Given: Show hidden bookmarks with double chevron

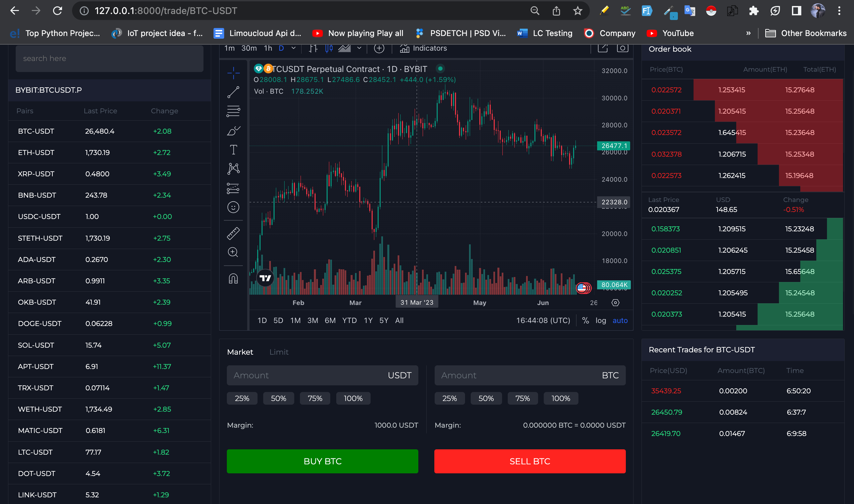Looking at the screenshot, I should click(748, 33).
